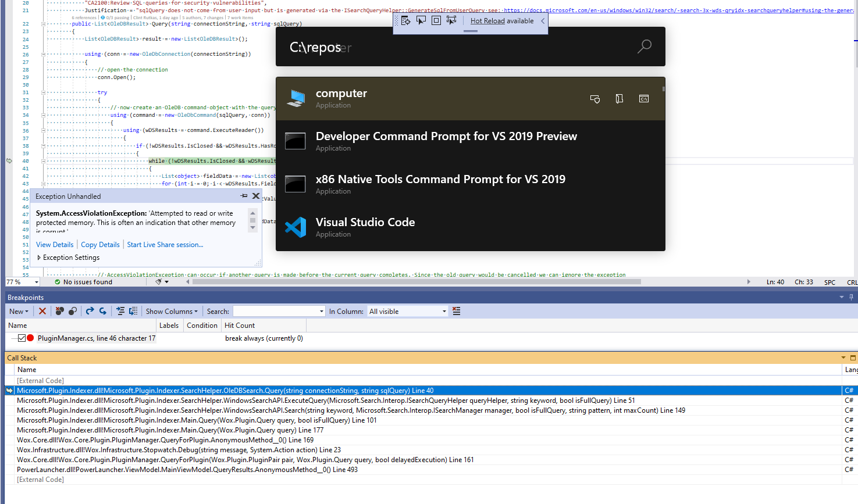Delete the selected breakpoint with the red X

(42, 311)
